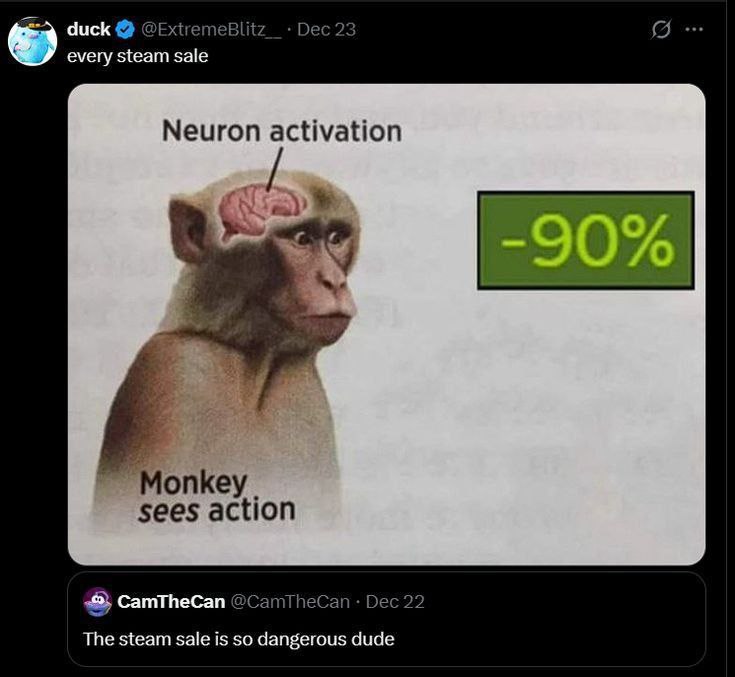Open duck's profile avatar
The width and height of the screenshot is (735, 677).
click(32, 41)
